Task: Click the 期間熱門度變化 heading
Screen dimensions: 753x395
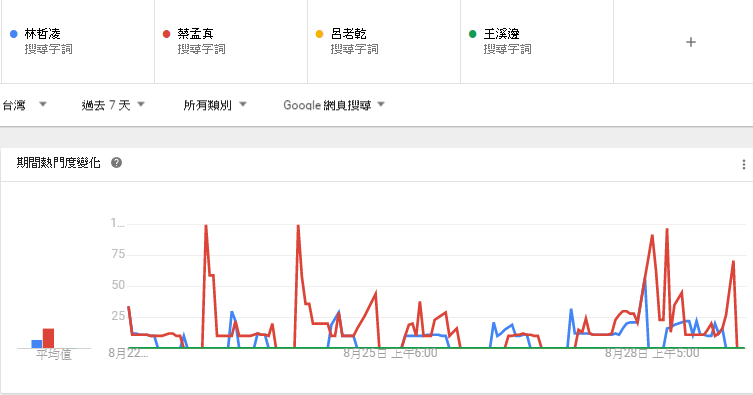Action: click(59, 163)
